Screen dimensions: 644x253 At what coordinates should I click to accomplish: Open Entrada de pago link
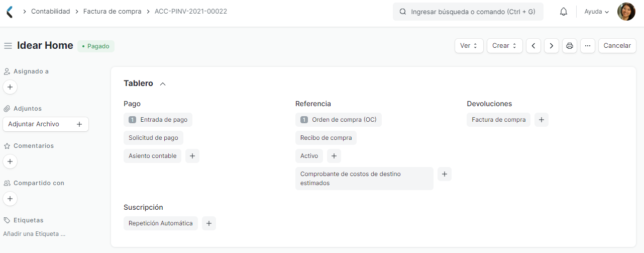pos(158,120)
